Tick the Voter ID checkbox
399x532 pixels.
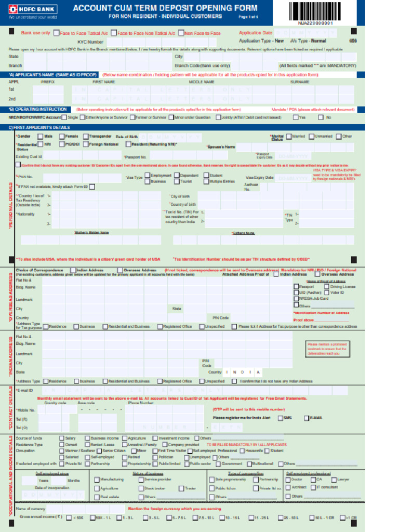pyautogui.click(x=327, y=292)
